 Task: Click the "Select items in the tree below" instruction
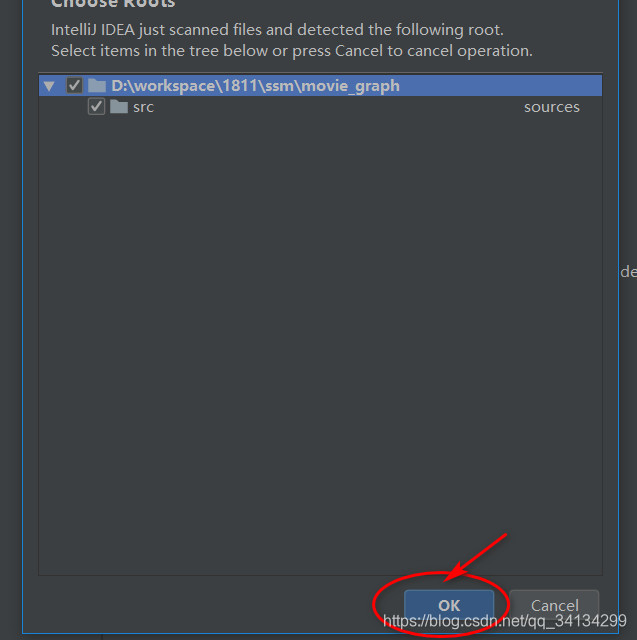(292, 51)
